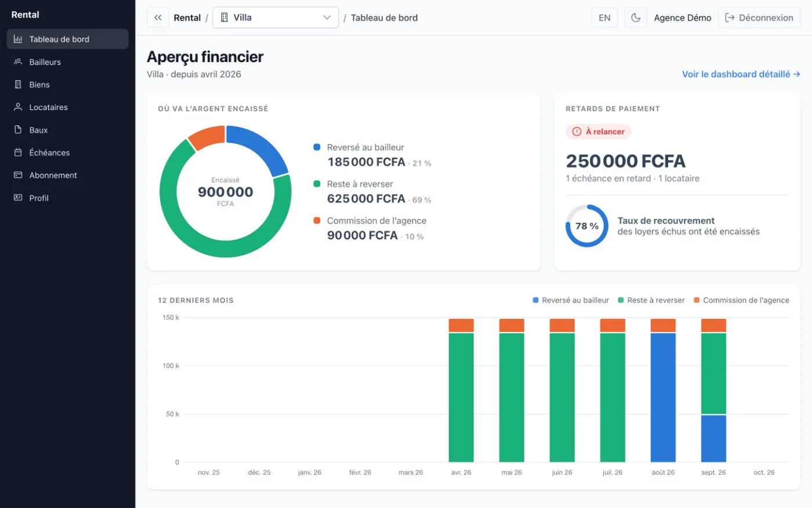Viewport: 812px width, 508px height.
Task: Click the 78 % recovery rate ring
Action: pyautogui.click(x=587, y=226)
